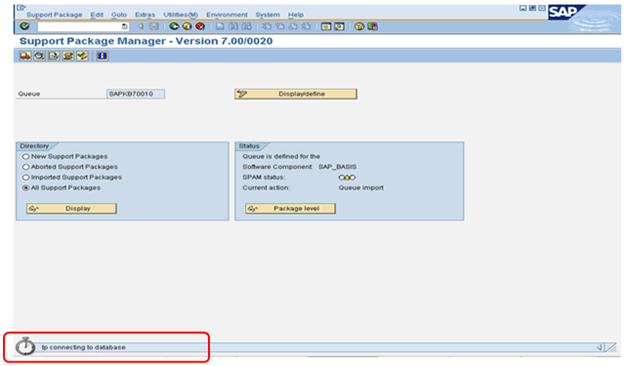Click the Generate Shortcut icon
The width and height of the screenshot is (624, 366).
[x=339, y=26]
